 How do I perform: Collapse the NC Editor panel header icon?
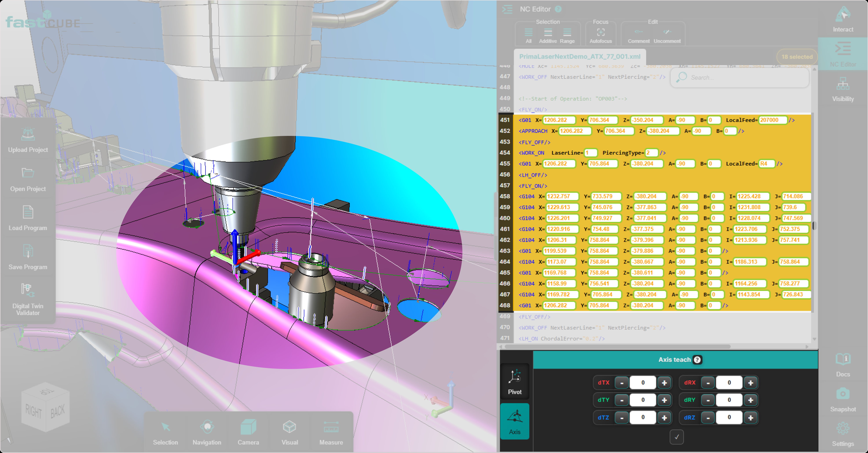tap(507, 9)
